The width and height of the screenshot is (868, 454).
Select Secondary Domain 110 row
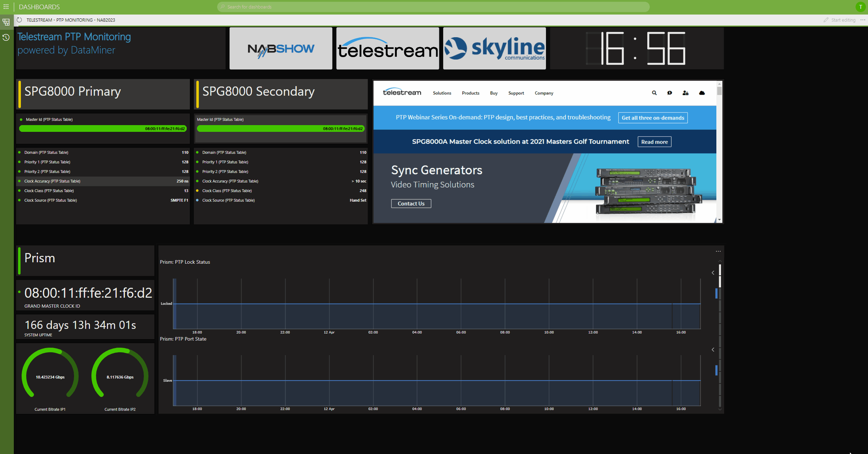(x=281, y=152)
